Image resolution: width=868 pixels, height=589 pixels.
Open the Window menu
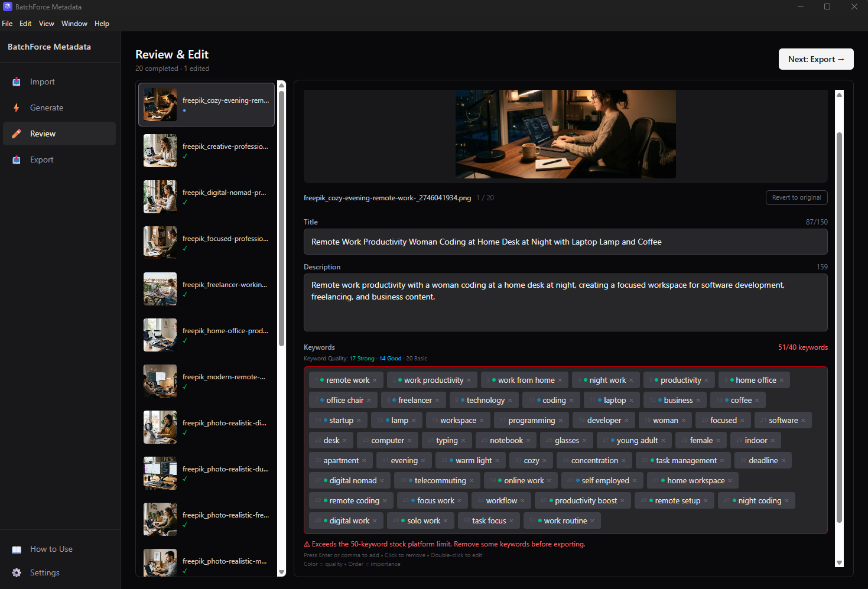74,24
